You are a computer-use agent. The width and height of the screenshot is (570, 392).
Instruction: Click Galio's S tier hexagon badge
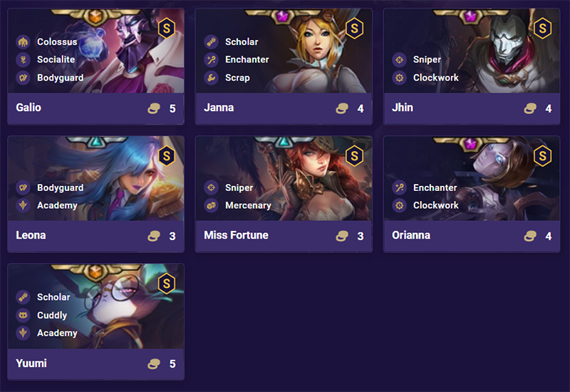pos(166,28)
